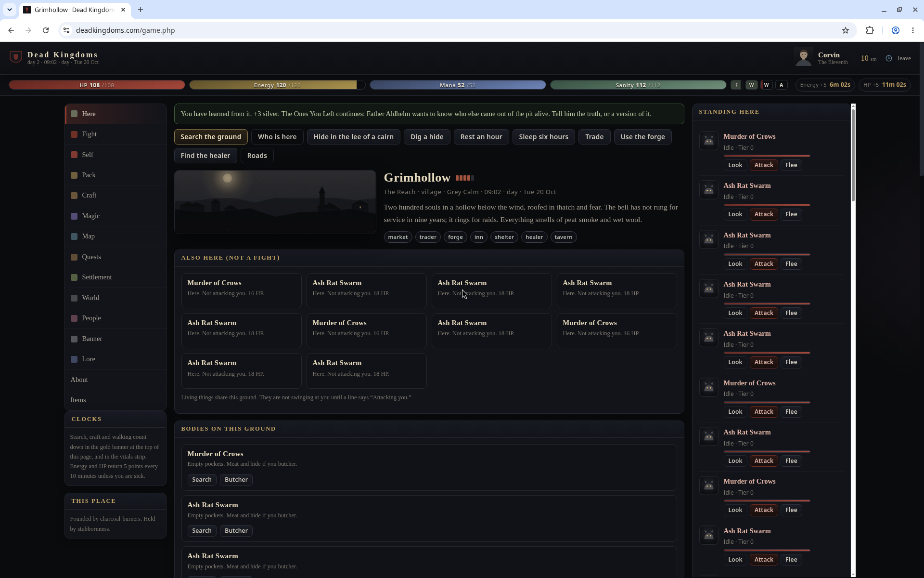Click Use the forge

(642, 137)
